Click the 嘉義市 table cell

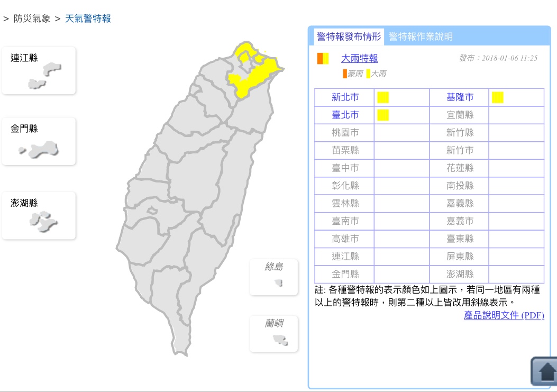point(460,221)
